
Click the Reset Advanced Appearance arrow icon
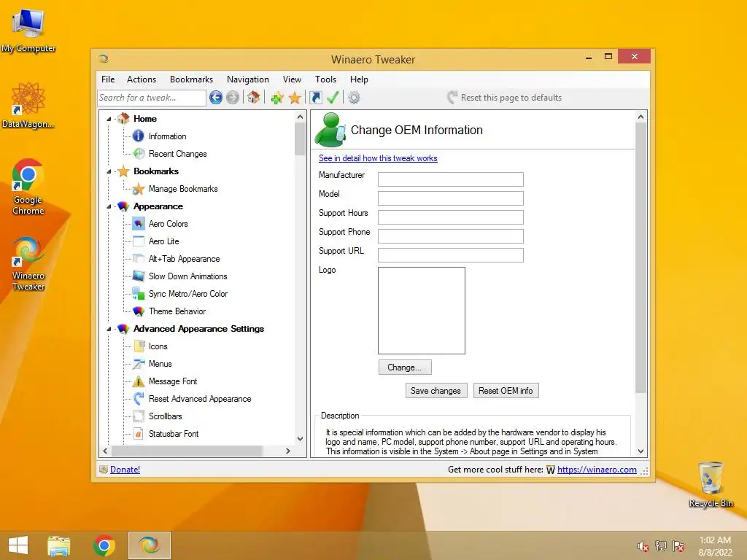point(139,398)
